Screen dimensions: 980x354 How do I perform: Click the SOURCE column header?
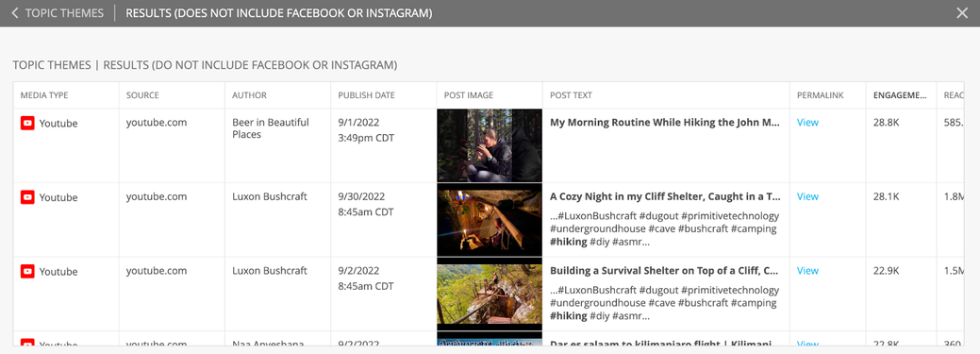142,95
